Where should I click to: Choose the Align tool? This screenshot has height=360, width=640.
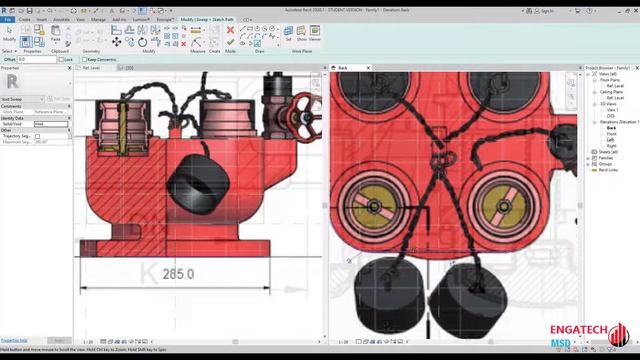pyautogui.click(x=116, y=30)
